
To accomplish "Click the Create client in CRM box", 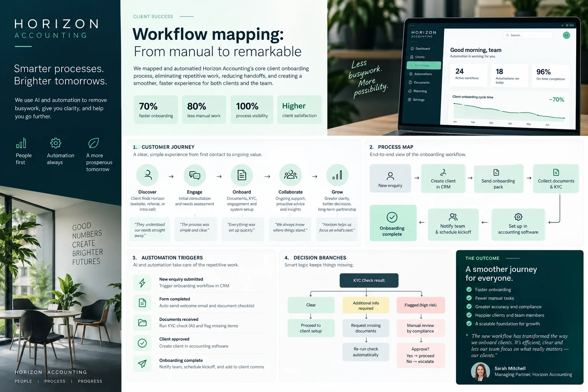I will click(443, 178).
